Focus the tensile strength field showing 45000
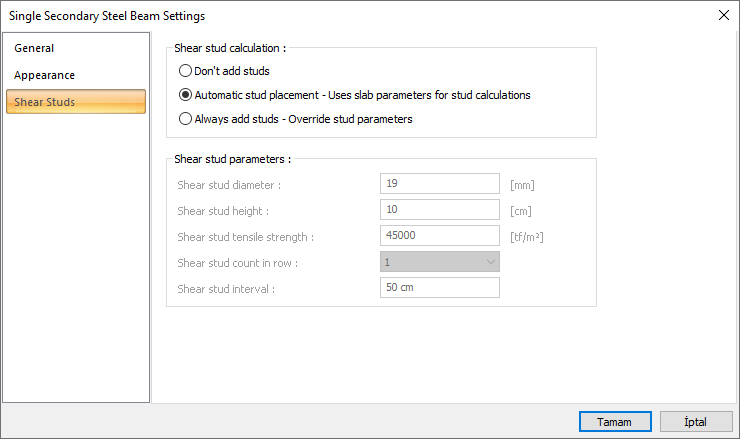This screenshot has height=439, width=740. [439, 236]
